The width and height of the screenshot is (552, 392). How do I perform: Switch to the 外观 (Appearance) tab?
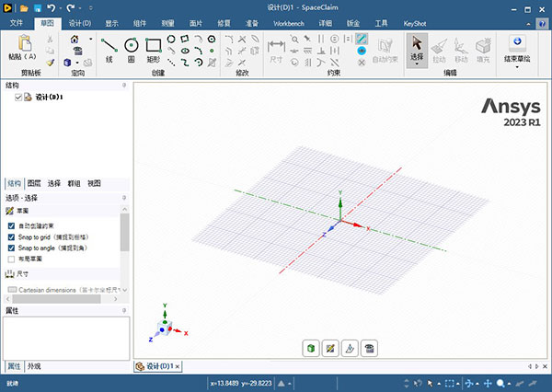34,365
